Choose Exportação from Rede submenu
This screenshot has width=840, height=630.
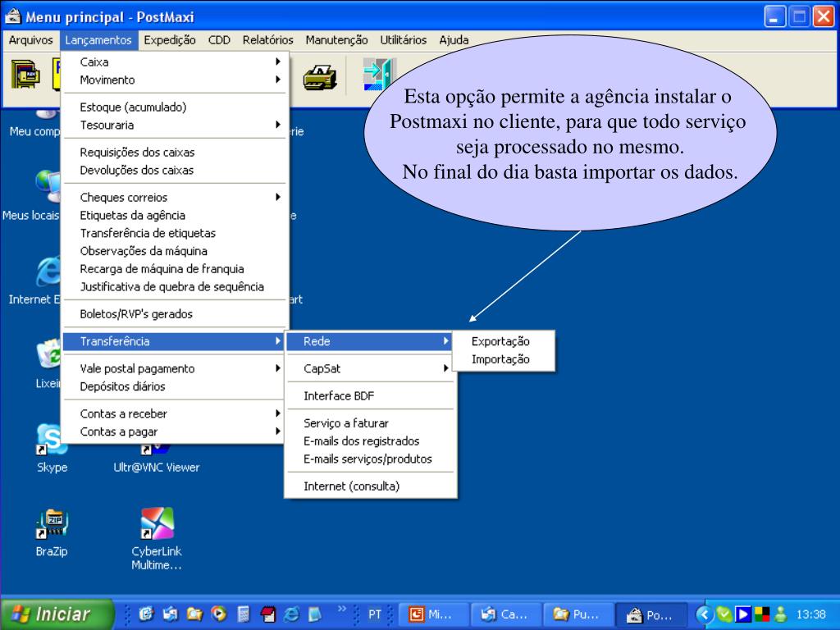tap(503, 341)
